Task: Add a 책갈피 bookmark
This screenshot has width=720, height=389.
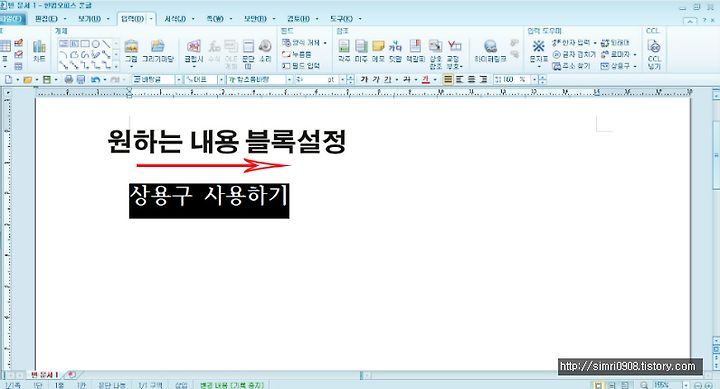Action: [x=415, y=51]
